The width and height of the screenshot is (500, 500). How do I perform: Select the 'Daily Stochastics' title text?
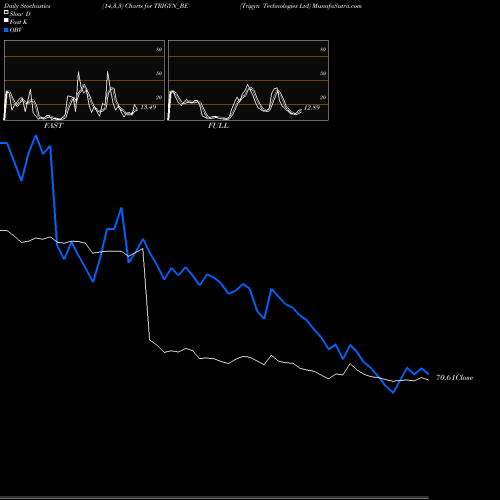[27, 6]
